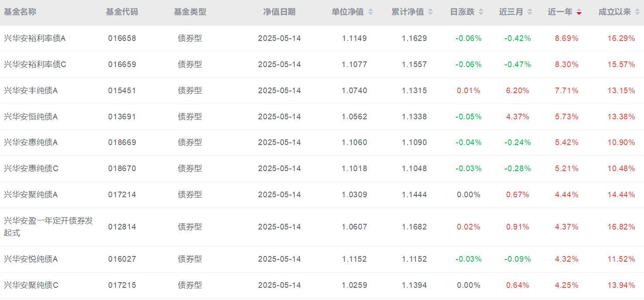The image size is (644, 300).
Task: Click cumulative value 1.1557
Action: [x=414, y=64]
